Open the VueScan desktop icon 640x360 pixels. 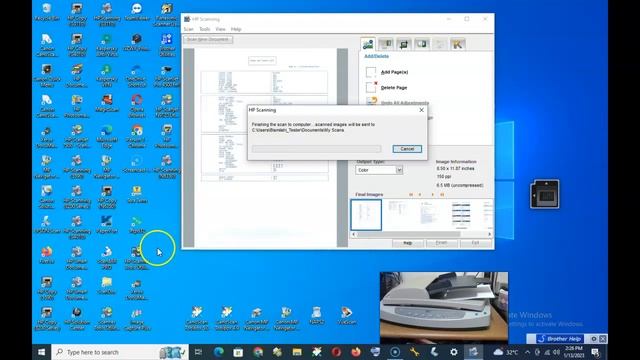coord(347,316)
